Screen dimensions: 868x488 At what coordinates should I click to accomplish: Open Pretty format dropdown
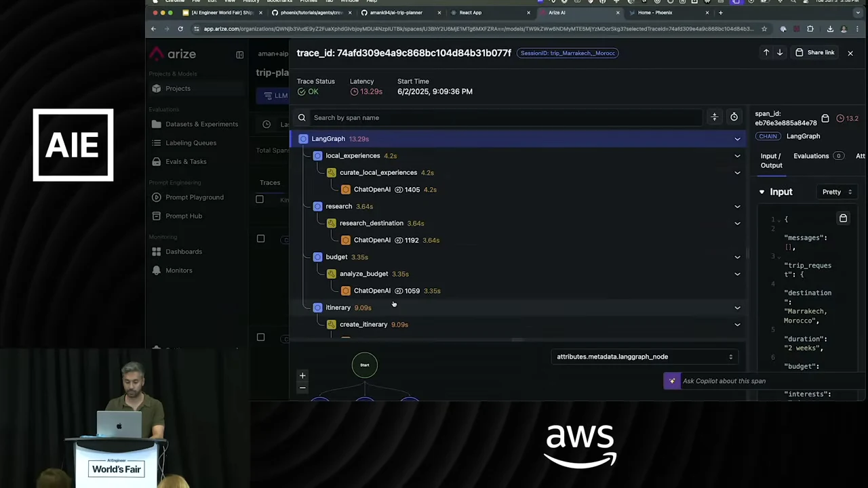(837, 192)
